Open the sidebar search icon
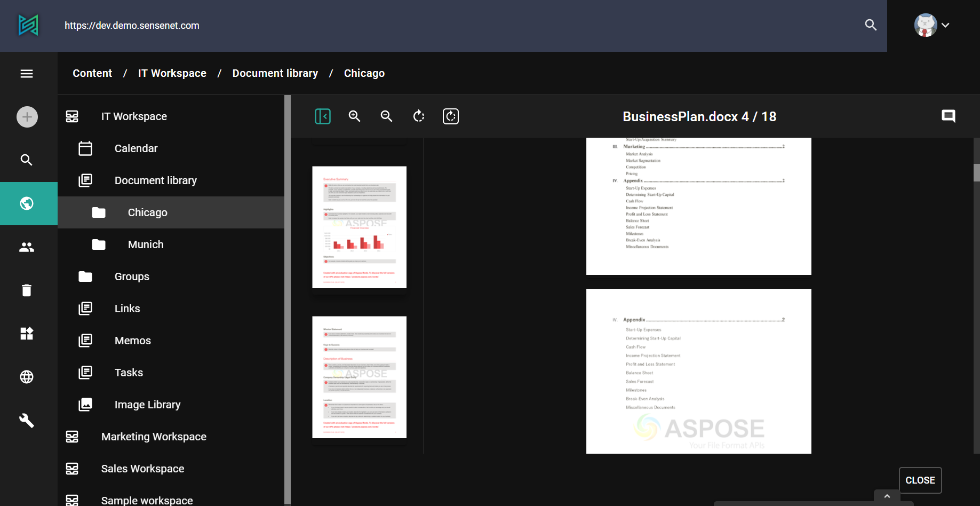This screenshot has width=980, height=506. tap(27, 160)
